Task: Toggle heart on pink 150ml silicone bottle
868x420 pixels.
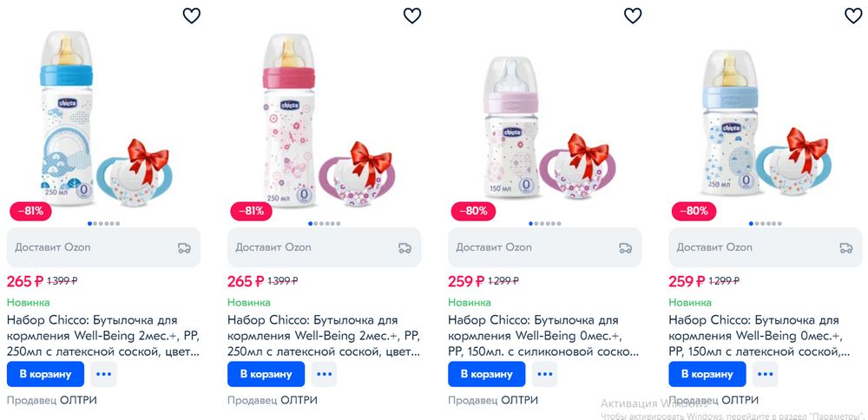Action: point(633,16)
